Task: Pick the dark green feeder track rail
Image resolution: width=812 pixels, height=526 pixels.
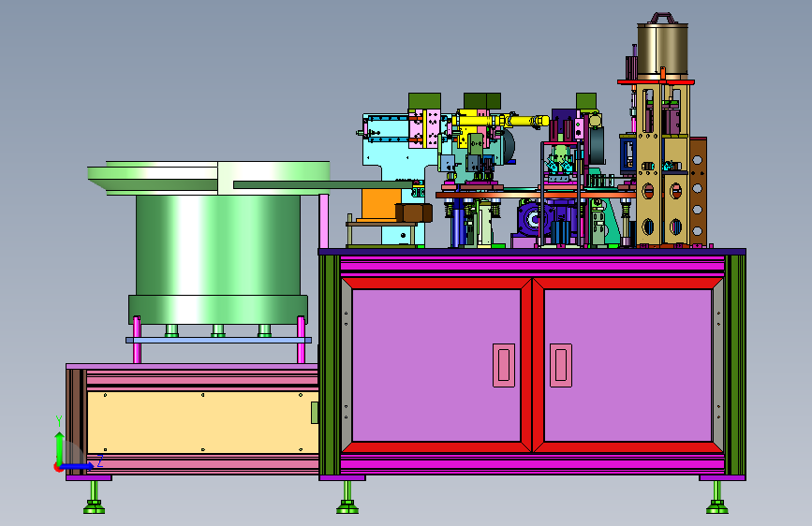Action: [x=325, y=184]
